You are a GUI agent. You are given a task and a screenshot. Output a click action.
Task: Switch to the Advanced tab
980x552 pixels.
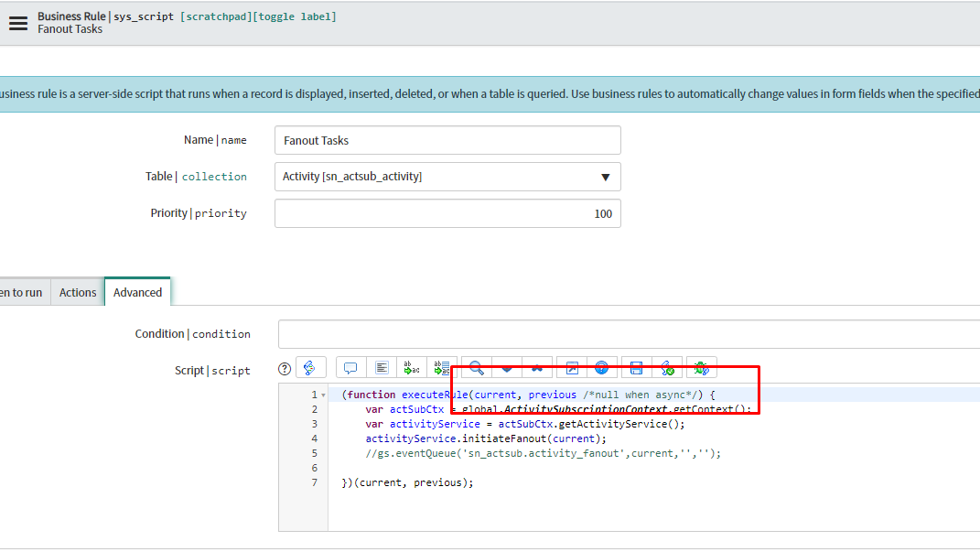coord(137,292)
